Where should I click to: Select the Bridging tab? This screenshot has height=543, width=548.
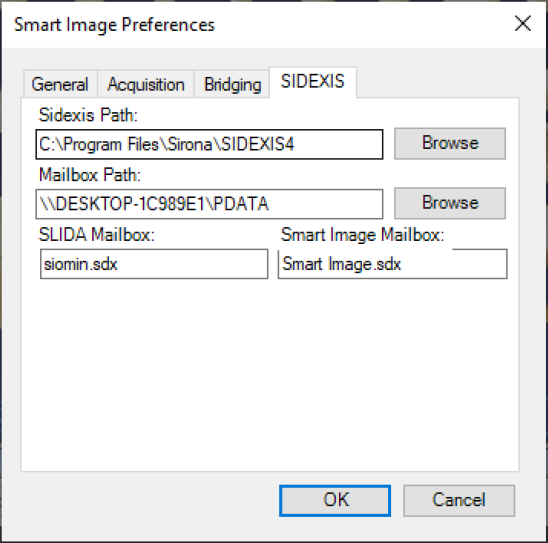232,84
